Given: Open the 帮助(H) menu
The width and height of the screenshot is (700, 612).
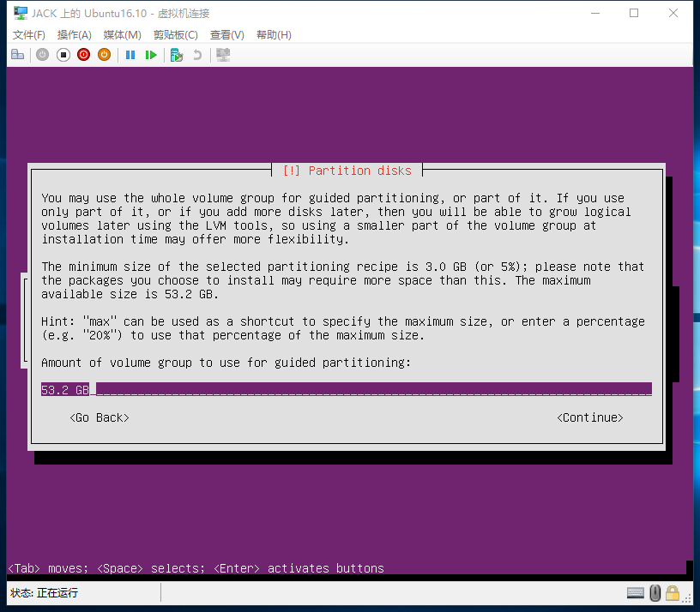Looking at the screenshot, I should tap(274, 35).
